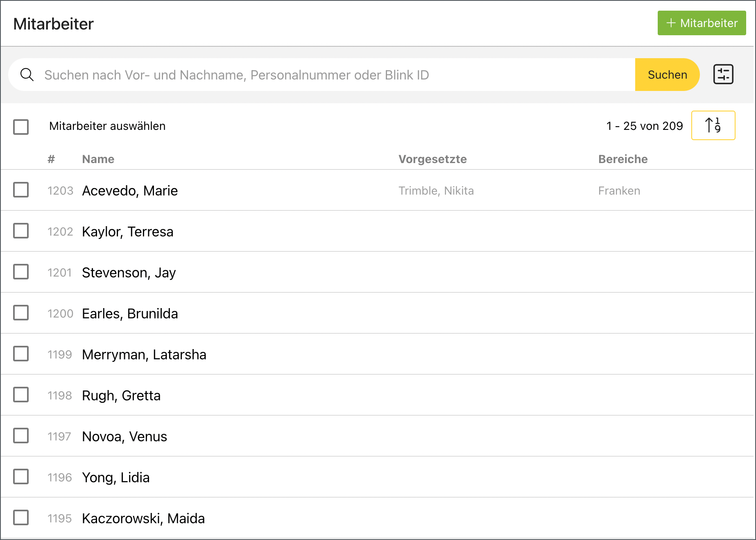This screenshot has height=540, width=756.
Task: Click the green add Mitarbeiter button
Action: [702, 23]
